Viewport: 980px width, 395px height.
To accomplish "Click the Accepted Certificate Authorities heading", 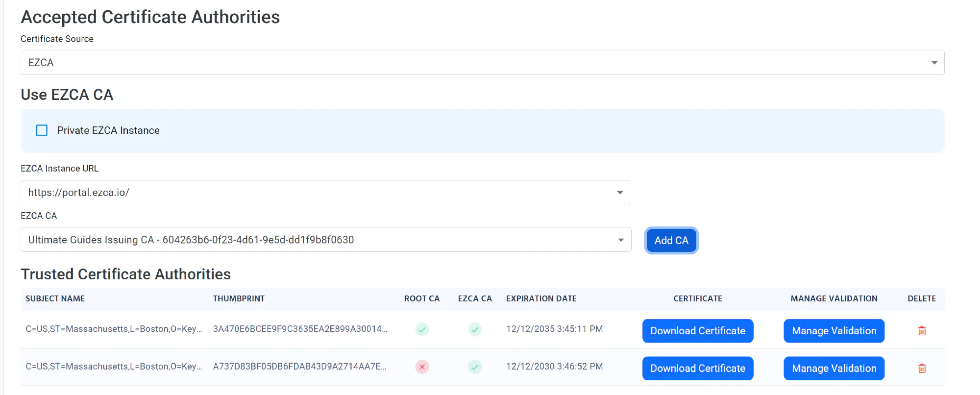I will 150,17.
